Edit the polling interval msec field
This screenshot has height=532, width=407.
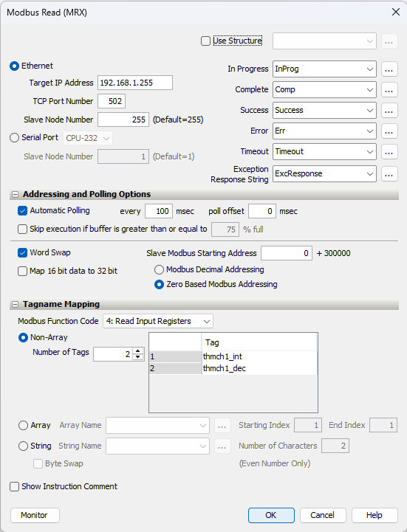[159, 211]
